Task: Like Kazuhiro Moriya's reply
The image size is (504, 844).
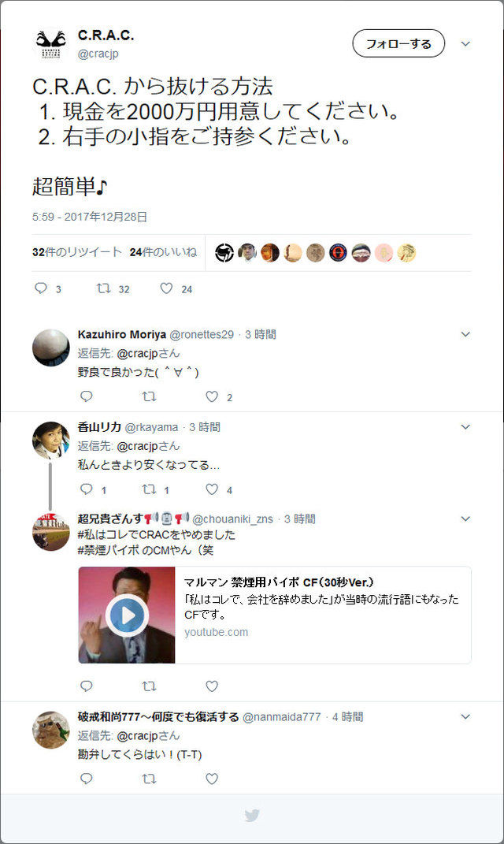Action: pos(212,396)
